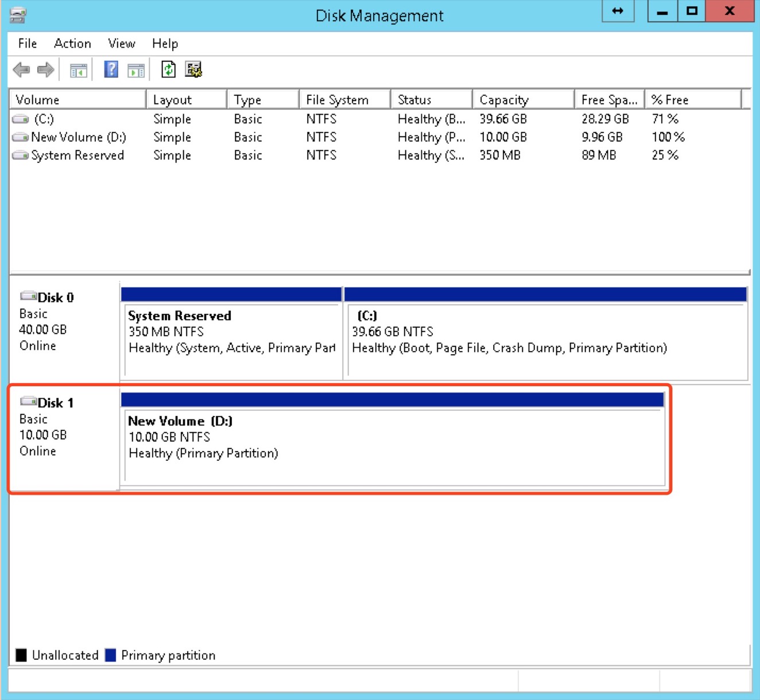Click the disk Settings toolbar icon
Viewport: 760px width, 700px height.
click(x=193, y=70)
